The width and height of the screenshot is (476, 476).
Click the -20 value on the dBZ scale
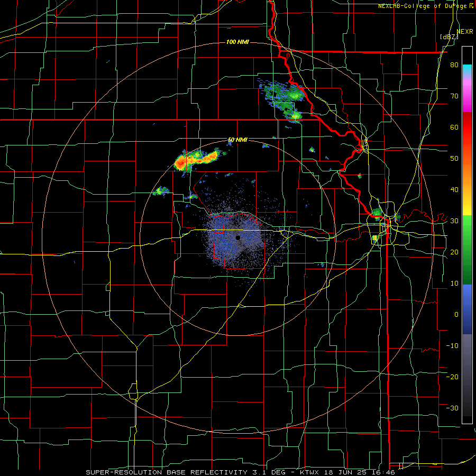tap(452, 377)
